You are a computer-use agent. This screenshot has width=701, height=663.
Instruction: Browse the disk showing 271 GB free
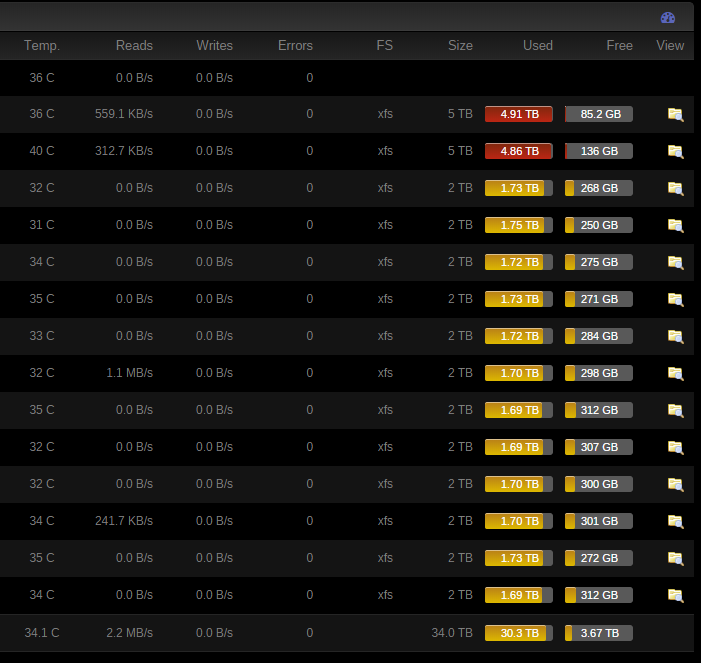676,300
